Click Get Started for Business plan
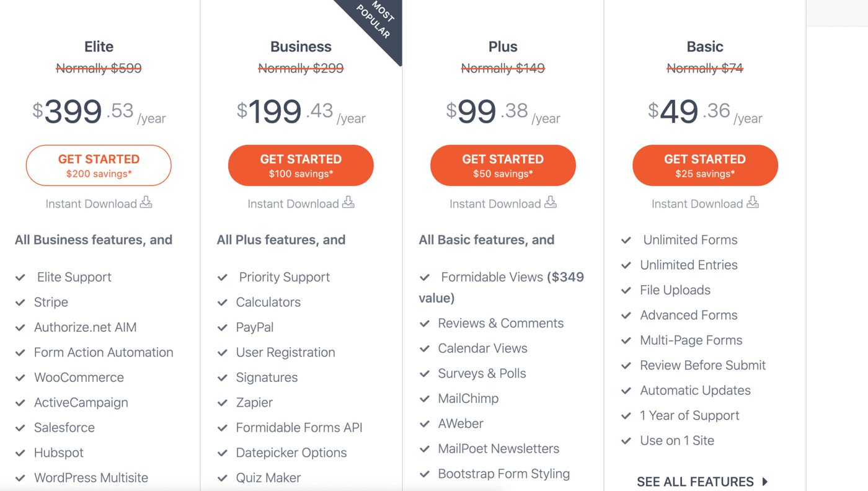 [301, 166]
